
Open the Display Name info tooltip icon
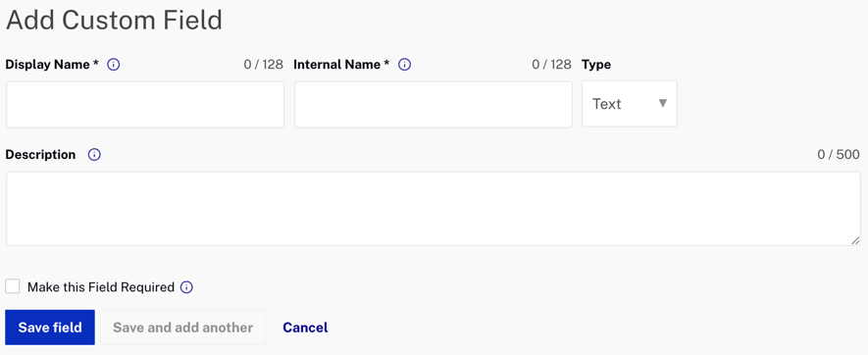pyautogui.click(x=114, y=65)
